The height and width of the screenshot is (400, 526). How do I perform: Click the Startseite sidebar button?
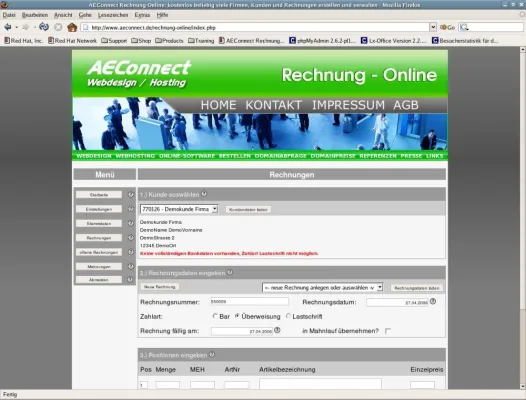(x=99, y=195)
